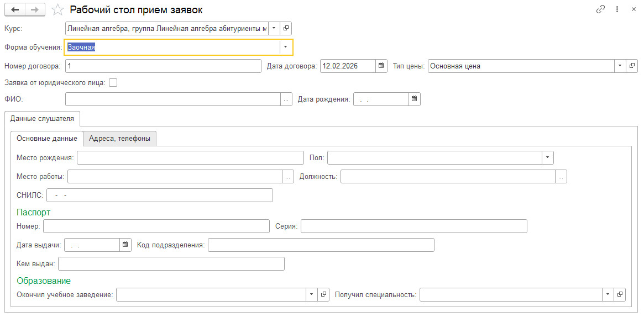This screenshot has height=317, width=644.
Task: Copy link to this form
Action: coord(600,9)
